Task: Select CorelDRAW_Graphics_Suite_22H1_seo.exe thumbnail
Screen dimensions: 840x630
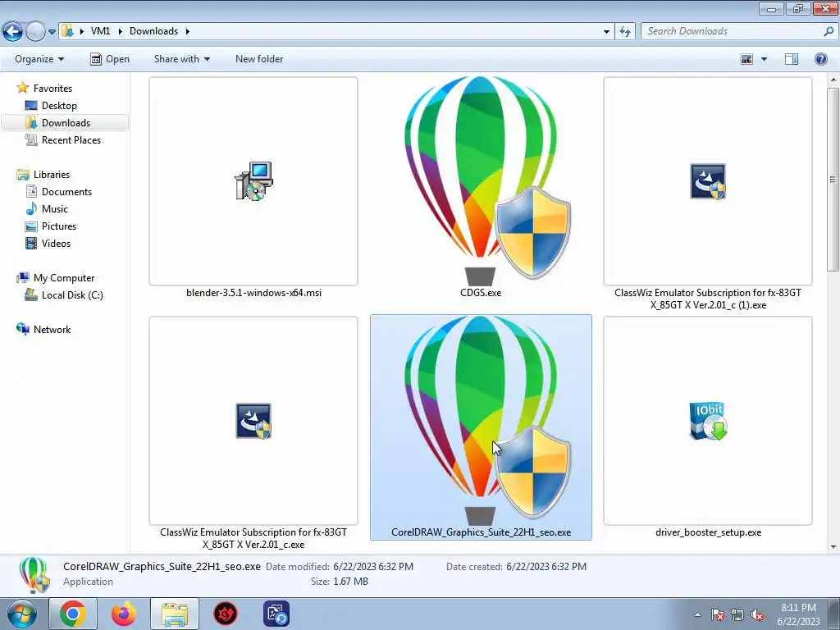Action: tap(481, 421)
